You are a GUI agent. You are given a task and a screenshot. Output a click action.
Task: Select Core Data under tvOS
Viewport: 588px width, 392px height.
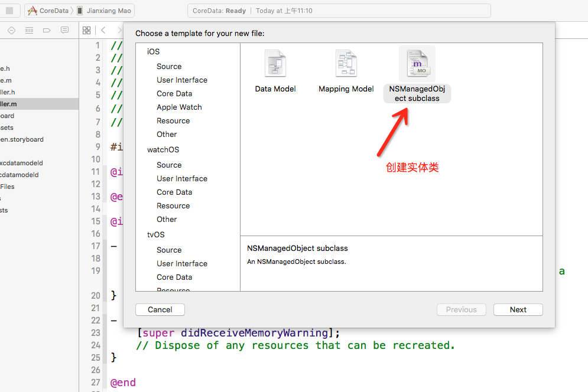(x=174, y=277)
